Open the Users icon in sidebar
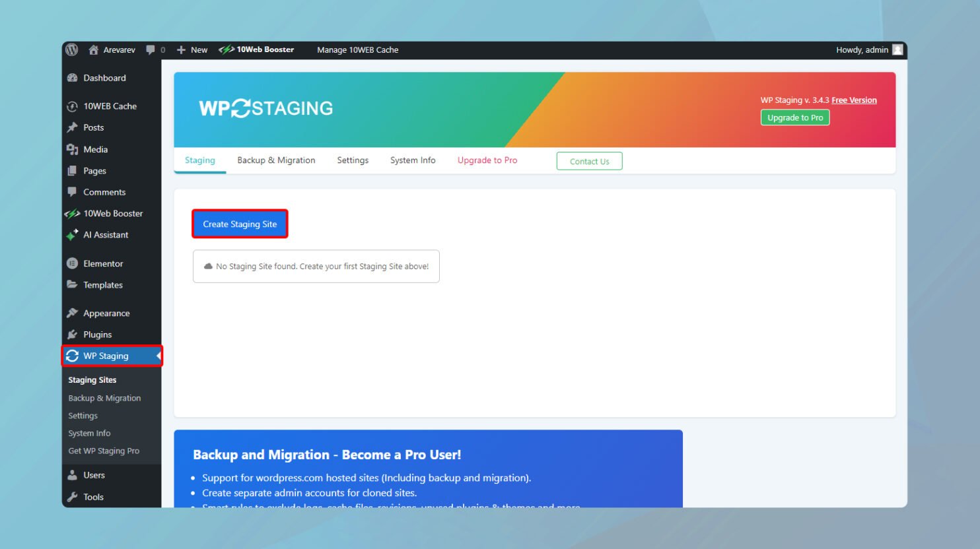The height and width of the screenshot is (549, 980). point(73,475)
